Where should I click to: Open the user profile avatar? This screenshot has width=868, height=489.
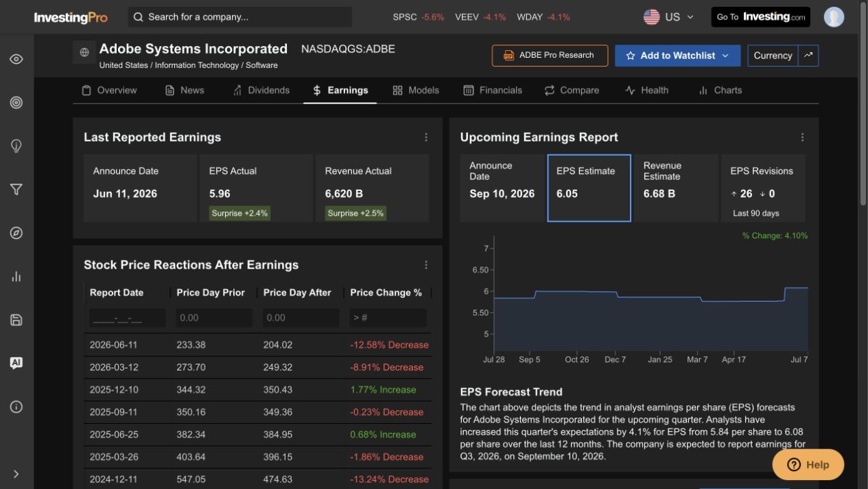pos(834,17)
